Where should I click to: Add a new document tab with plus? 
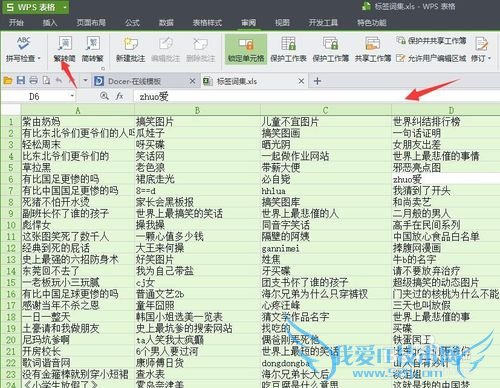click(317, 81)
